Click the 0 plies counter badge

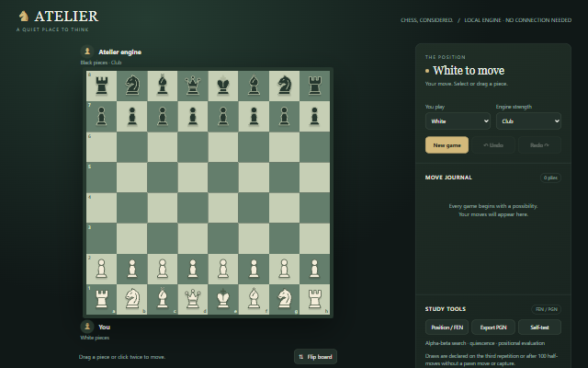click(x=550, y=178)
